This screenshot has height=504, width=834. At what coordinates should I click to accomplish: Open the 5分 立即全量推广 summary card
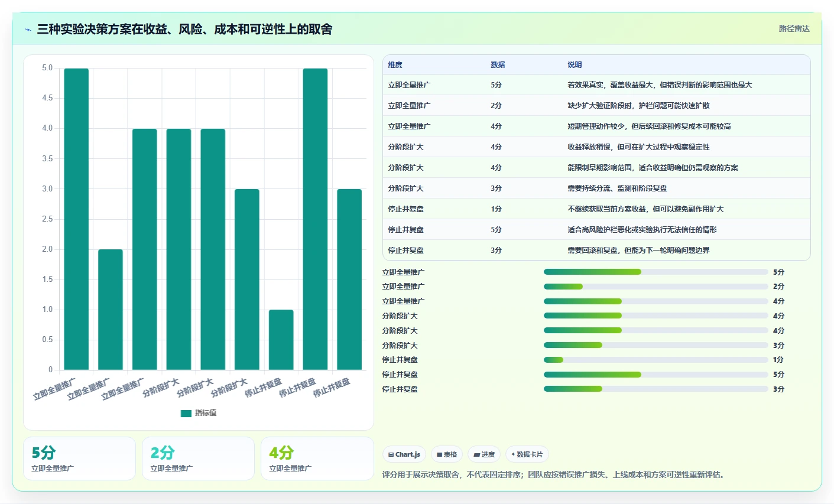[79, 459]
